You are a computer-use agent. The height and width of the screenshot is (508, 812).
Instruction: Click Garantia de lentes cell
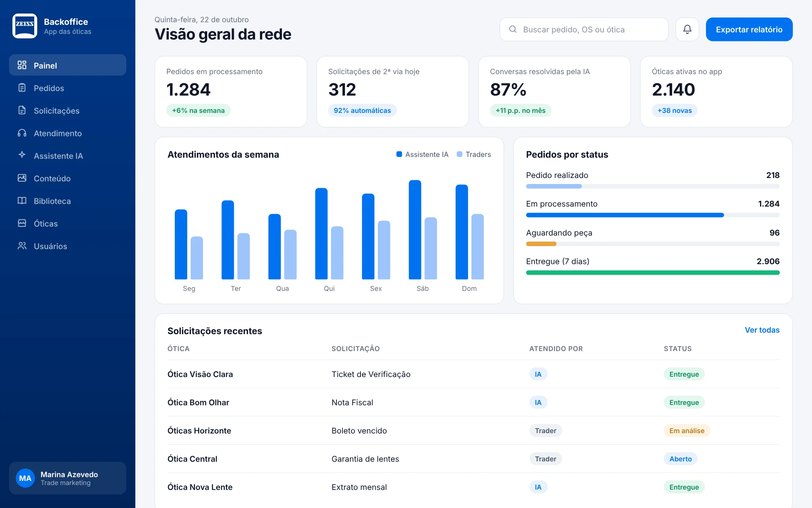(x=365, y=459)
